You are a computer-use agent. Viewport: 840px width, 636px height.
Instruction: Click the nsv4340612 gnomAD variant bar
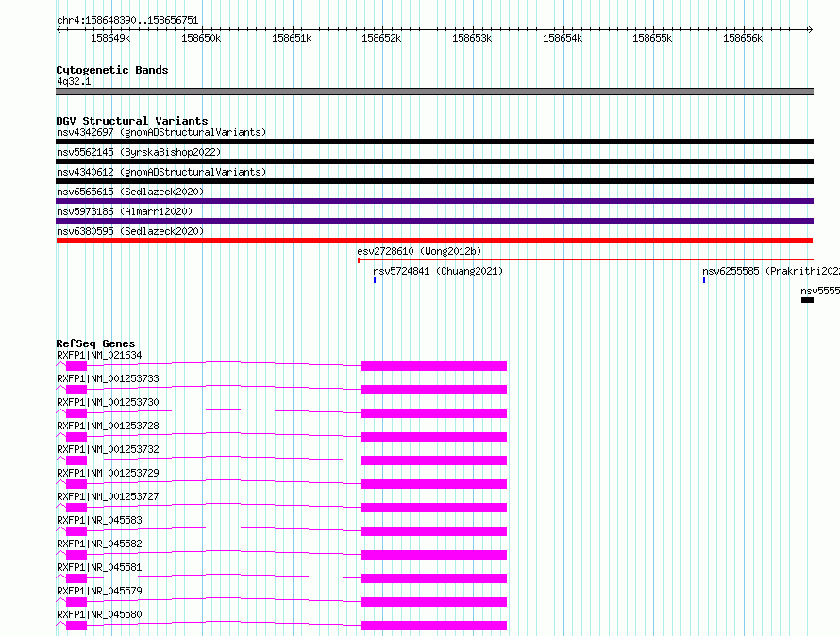pyautogui.click(x=434, y=181)
